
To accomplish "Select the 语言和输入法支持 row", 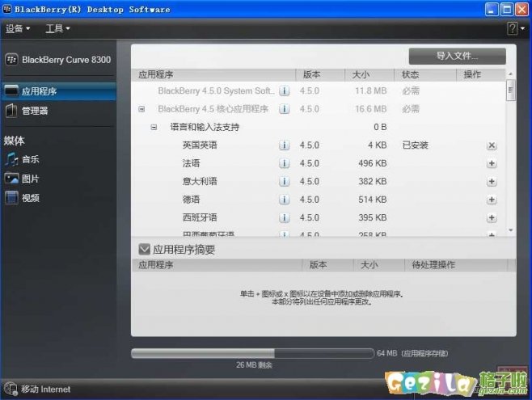I will point(319,127).
